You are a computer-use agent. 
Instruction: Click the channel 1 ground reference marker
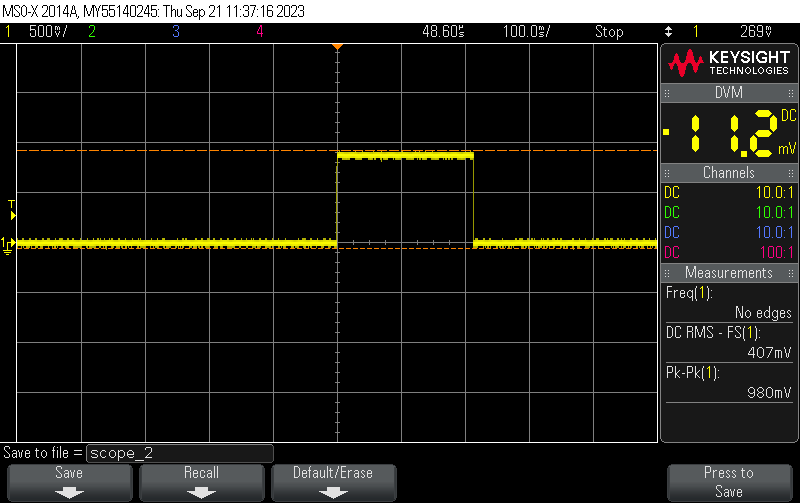pyautogui.click(x=8, y=245)
